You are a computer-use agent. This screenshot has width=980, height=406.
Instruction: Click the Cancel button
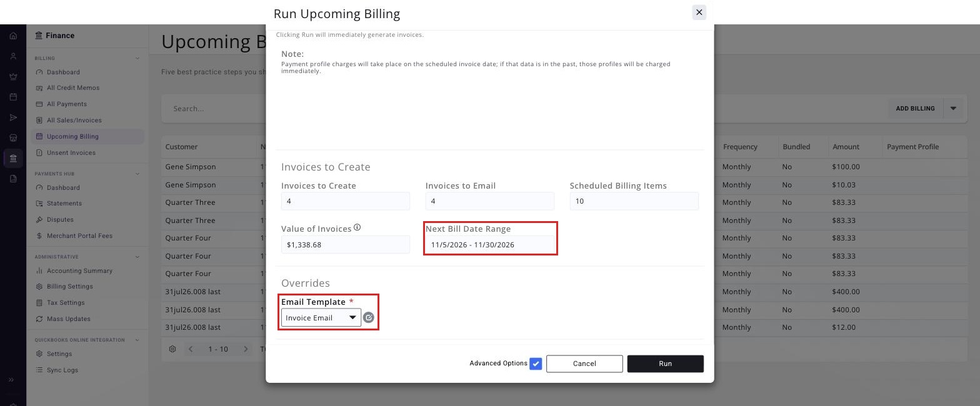pos(584,364)
